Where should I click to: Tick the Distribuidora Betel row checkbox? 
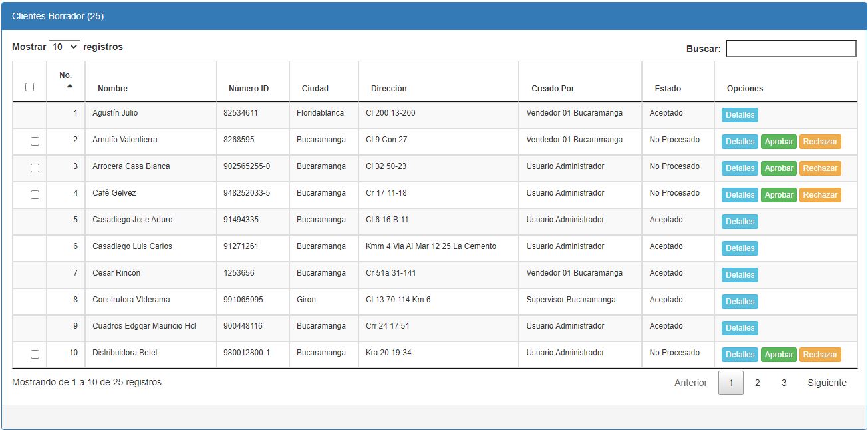tap(35, 354)
